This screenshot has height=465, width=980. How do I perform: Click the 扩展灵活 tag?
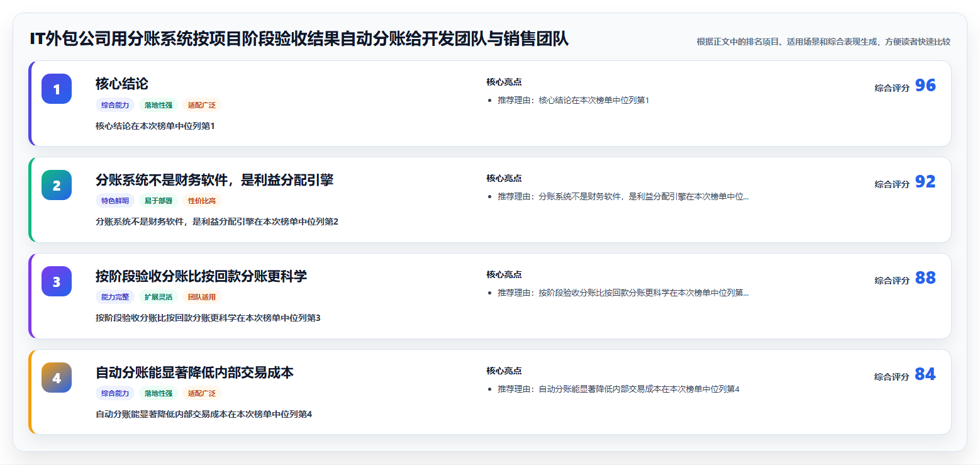(x=159, y=297)
